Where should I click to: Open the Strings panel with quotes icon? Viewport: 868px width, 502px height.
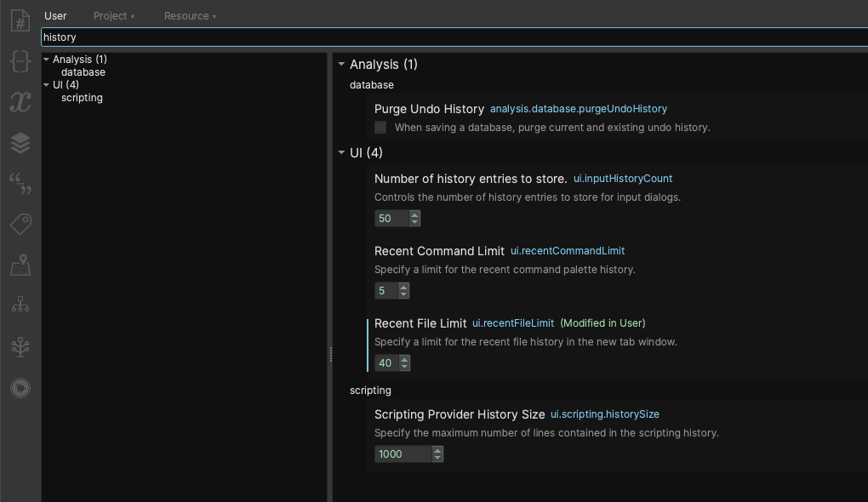(20, 183)
